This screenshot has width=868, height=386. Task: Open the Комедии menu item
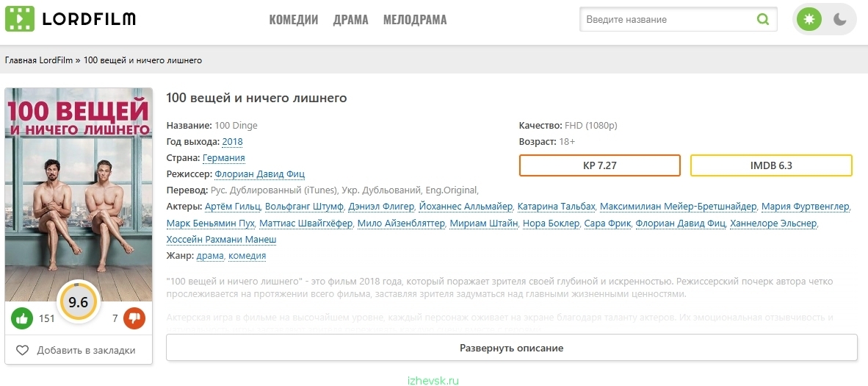click(x=294, y=20)
